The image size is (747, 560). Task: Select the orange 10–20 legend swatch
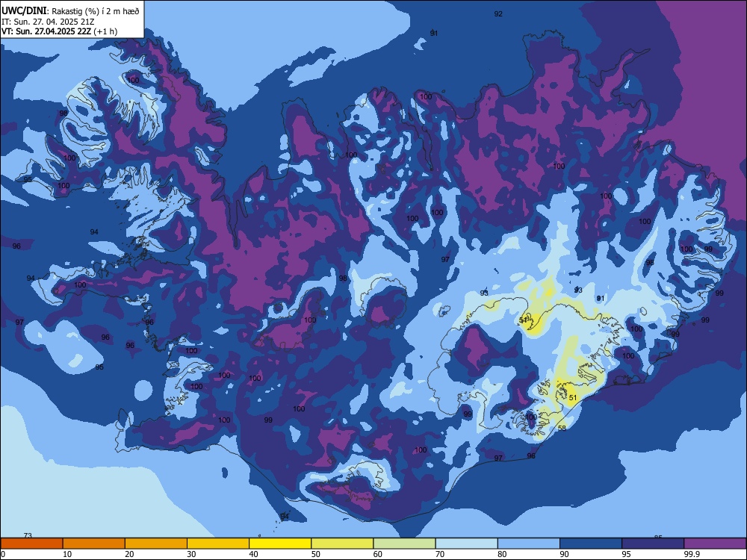click(x=94, y=544)
